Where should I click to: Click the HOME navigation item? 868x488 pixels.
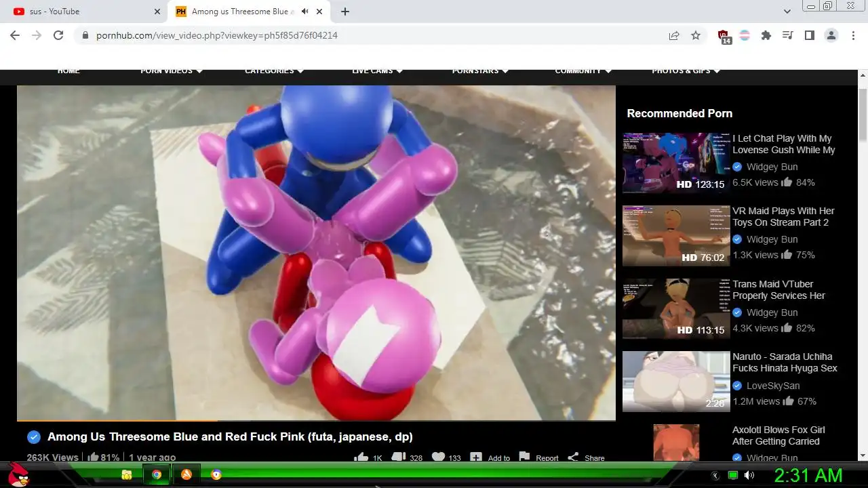(x=68, y=71)
